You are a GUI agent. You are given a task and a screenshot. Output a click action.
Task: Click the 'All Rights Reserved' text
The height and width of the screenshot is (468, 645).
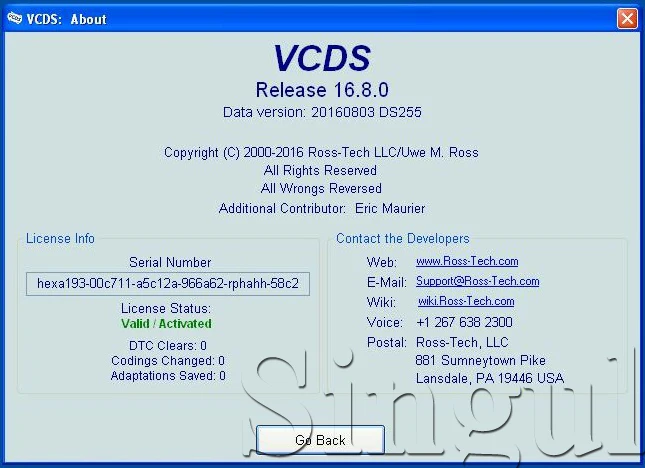coord(320,170)
